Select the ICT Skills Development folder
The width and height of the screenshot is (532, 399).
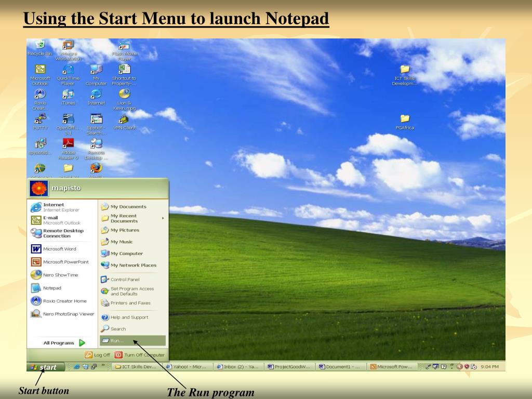[404, 75]
